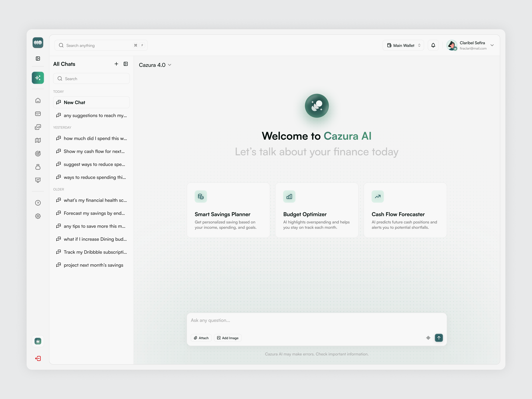Collapse the All Chats panel
The image size is (532, 399).
(x=126, y=64)
